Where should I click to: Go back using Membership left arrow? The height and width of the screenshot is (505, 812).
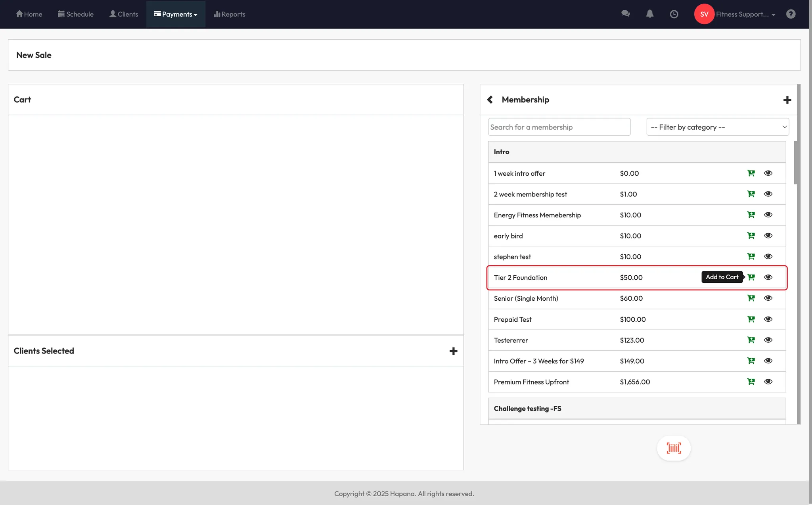pyautogui.click(x=490, y=100)
